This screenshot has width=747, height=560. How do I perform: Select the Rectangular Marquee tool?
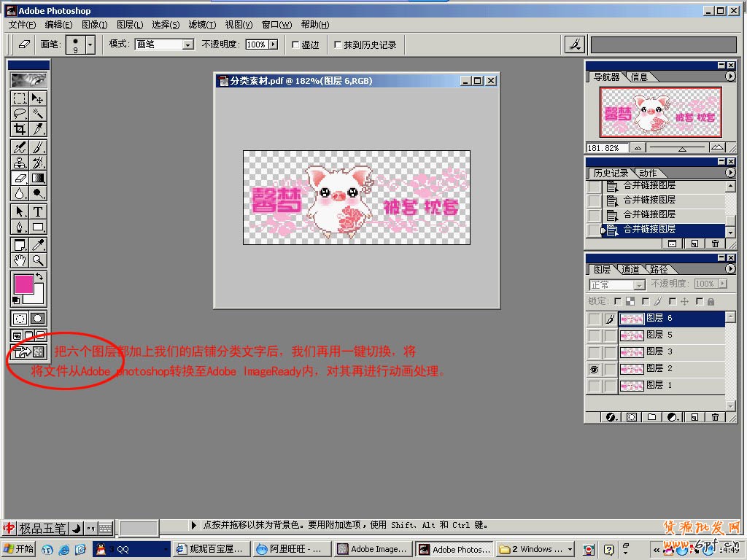pos(20,98)
